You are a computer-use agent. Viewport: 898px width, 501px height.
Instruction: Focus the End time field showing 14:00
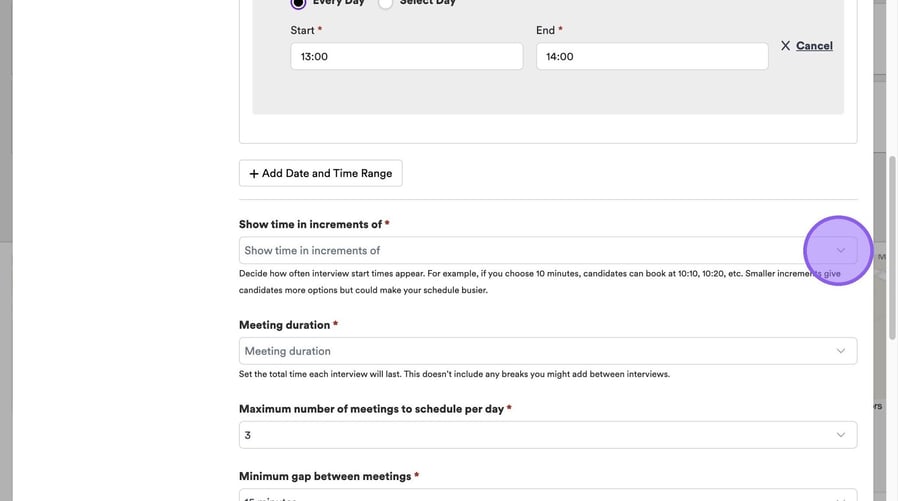point(652,56)
